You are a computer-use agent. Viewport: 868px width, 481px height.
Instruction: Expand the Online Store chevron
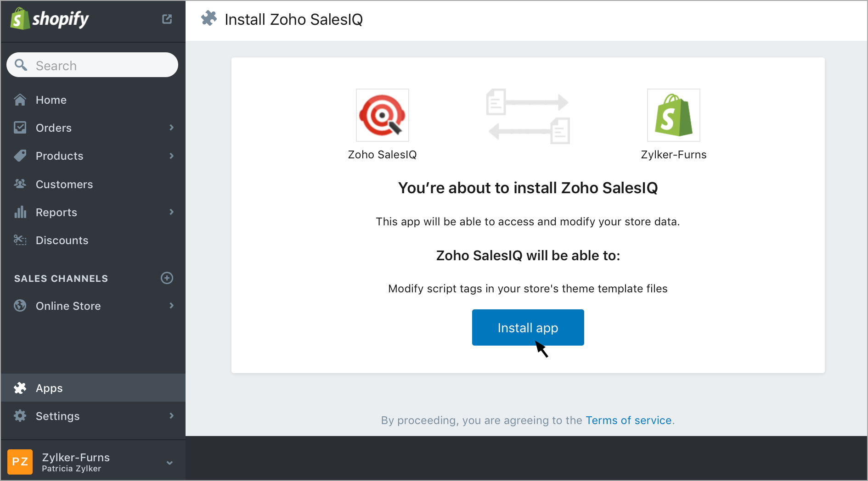point(171,306)
